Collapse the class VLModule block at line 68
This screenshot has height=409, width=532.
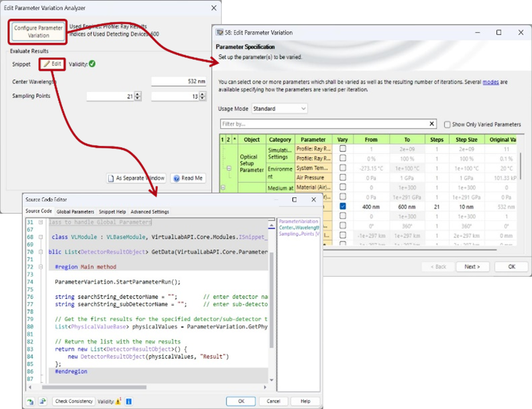(41, 237)
